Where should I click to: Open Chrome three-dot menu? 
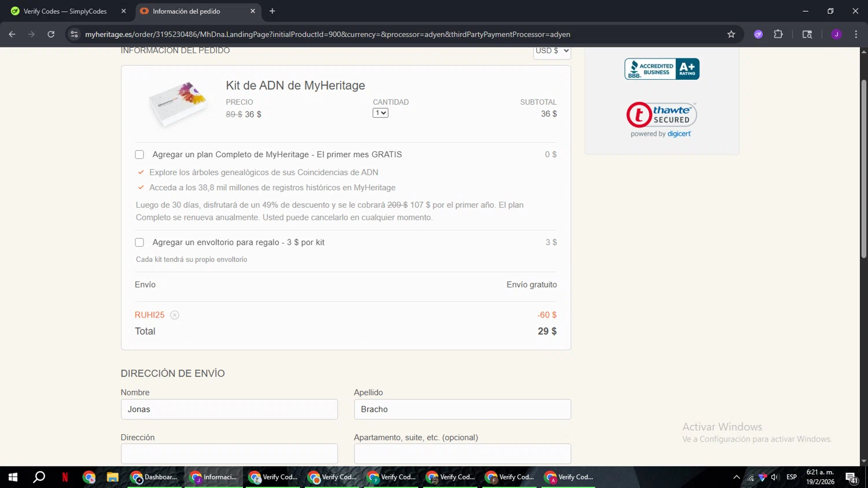click(x=856, y=34)
